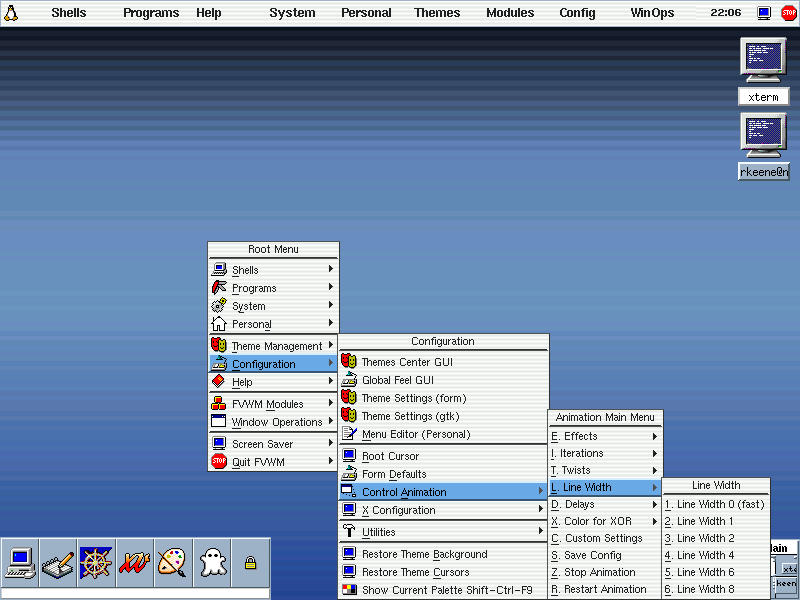Select Line Width in Animation Main Menu

605,487
